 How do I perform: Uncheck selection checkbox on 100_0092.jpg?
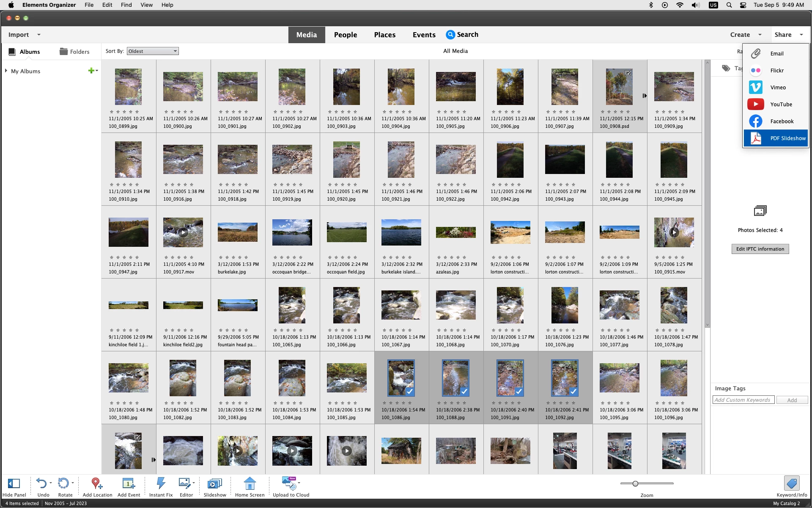coord(573,392)
